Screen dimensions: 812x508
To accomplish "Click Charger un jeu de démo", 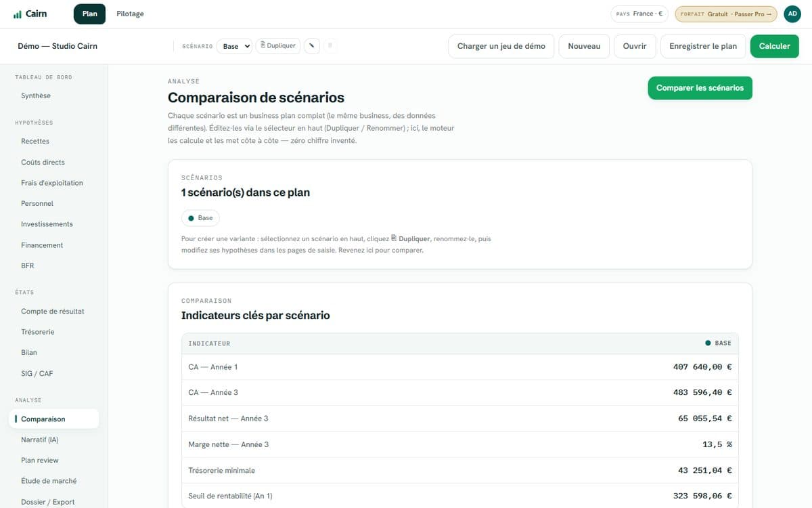I will [501, 46].
